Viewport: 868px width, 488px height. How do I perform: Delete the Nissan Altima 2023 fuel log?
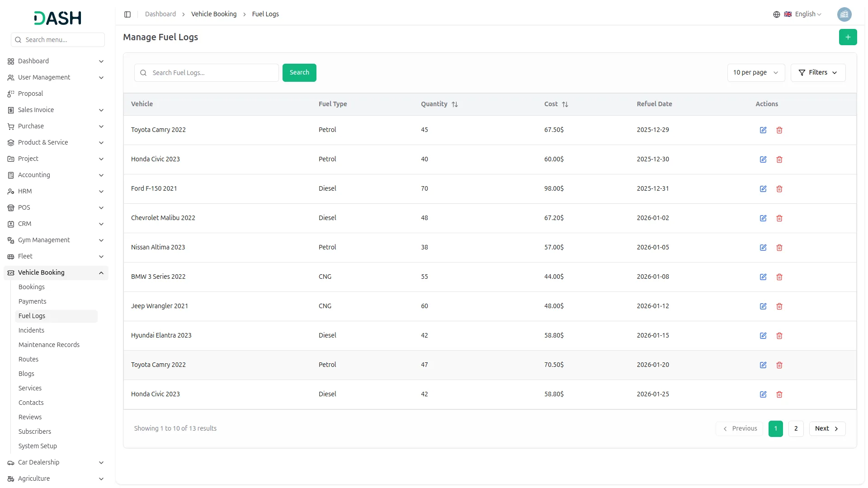(779, 248)
